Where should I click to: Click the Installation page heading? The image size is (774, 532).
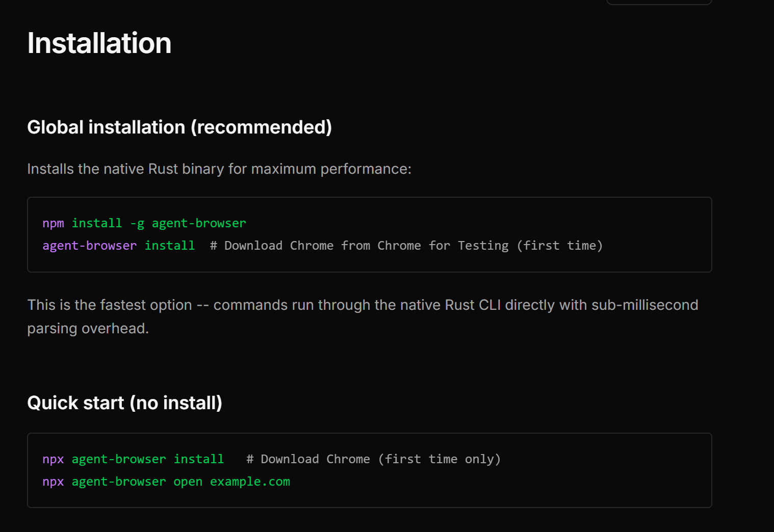tap(99, 43)
